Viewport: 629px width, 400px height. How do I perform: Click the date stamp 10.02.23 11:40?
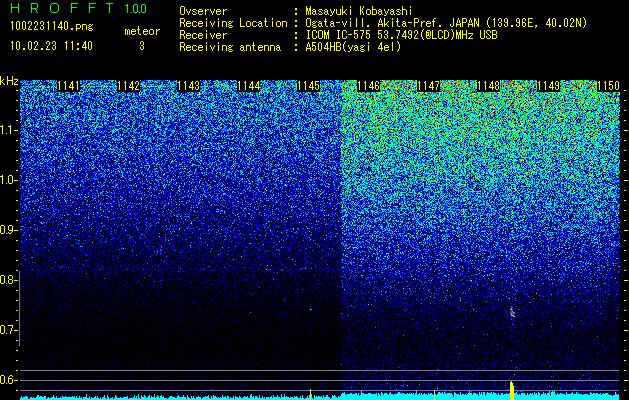[x=51, y=46]
